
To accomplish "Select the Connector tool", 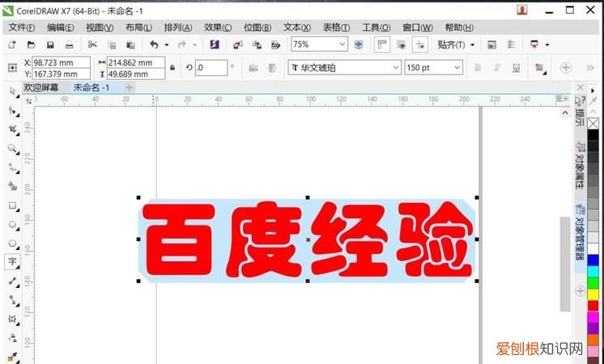I will point(13,300).
